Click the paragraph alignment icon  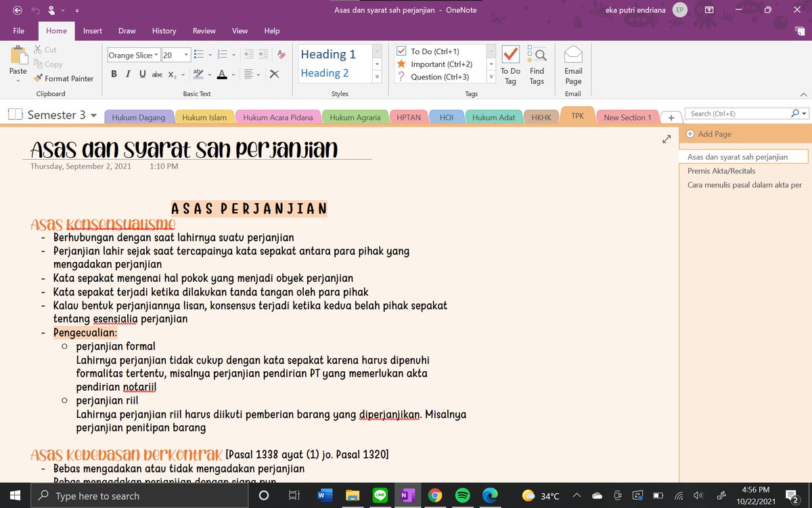point(249,74)
